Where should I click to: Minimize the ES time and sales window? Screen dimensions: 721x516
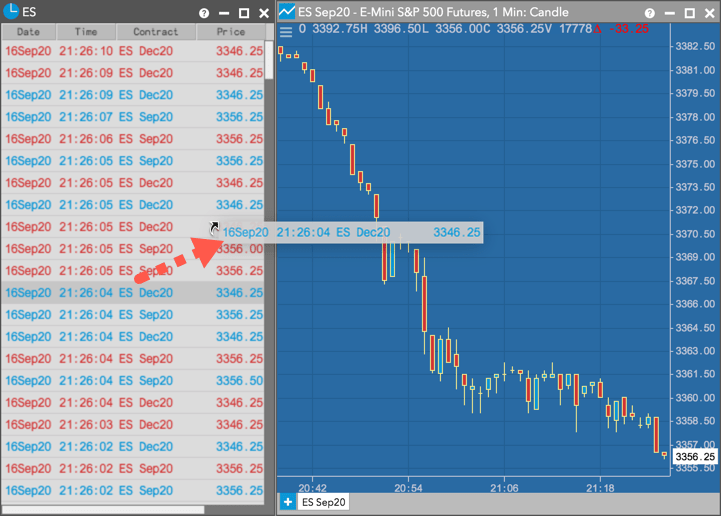tap(224, 13)
